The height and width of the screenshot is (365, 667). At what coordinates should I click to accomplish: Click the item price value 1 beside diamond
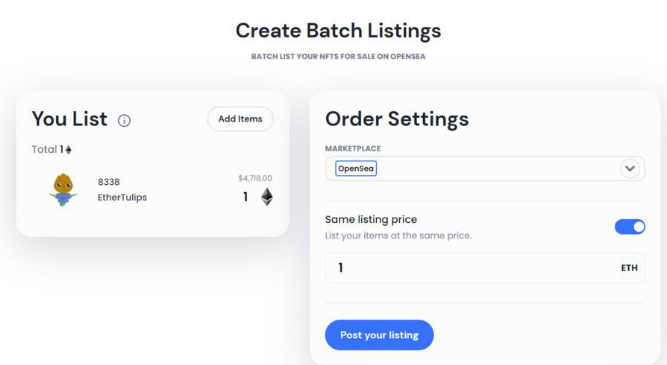pos(245,197)
